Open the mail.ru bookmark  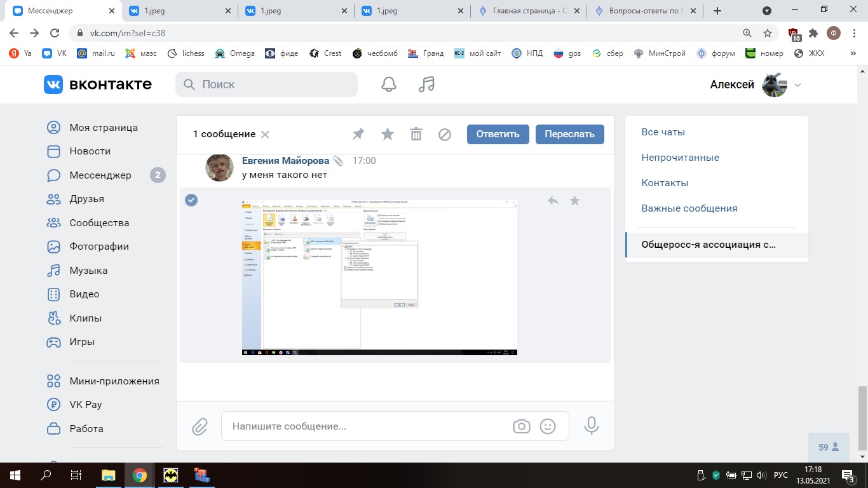[96, 53]
